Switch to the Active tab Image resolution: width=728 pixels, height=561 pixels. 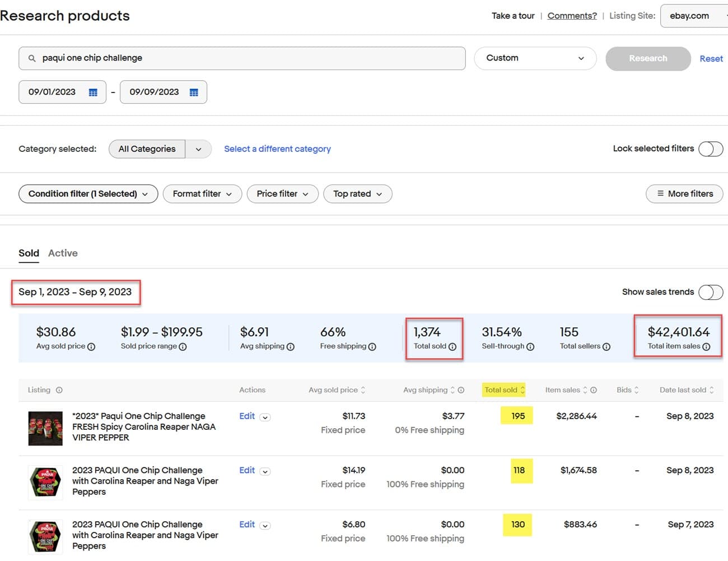[x=63, y=253]
